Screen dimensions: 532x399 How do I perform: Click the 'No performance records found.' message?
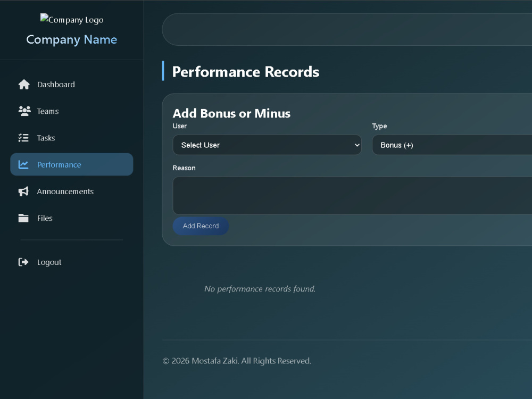click(260, 289)
